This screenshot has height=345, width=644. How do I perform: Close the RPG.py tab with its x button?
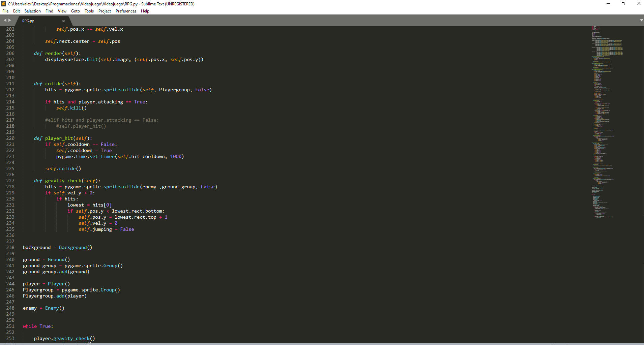pos(63,21)
